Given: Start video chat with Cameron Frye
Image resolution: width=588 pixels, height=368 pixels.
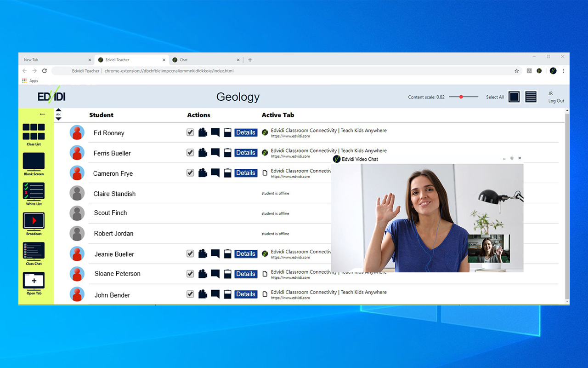Looking at the screenshot, I should coord(203,173).
